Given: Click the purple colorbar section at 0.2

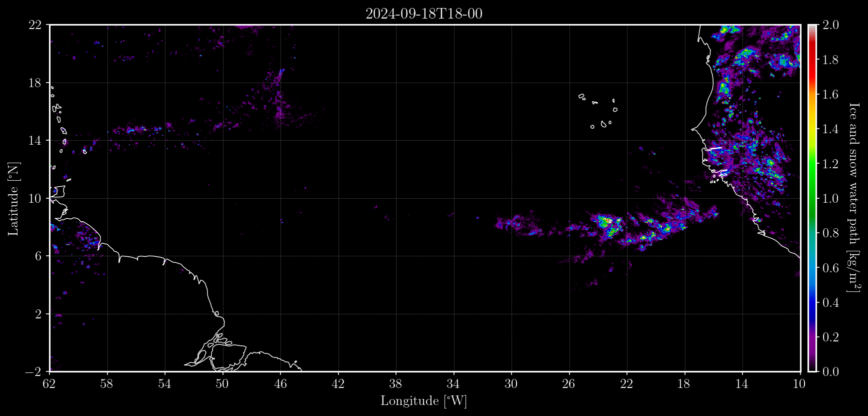Looking at the screenshot, I should click(812, 337).
